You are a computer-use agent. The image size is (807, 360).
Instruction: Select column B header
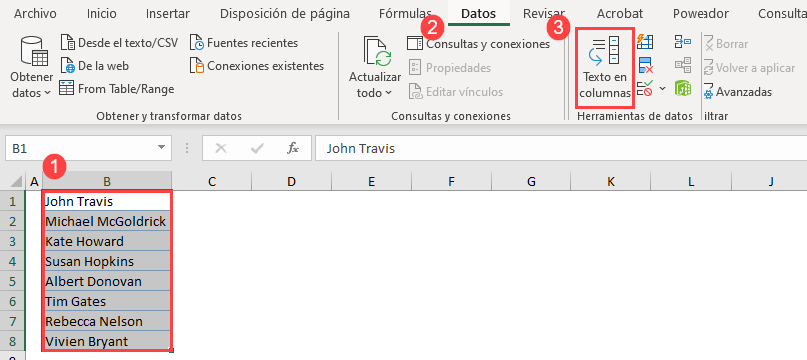[107, 181]
